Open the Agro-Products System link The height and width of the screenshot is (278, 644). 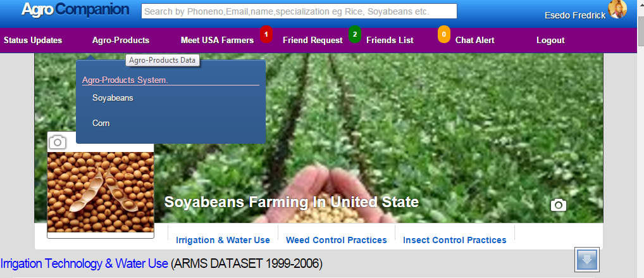coord(125,80)
